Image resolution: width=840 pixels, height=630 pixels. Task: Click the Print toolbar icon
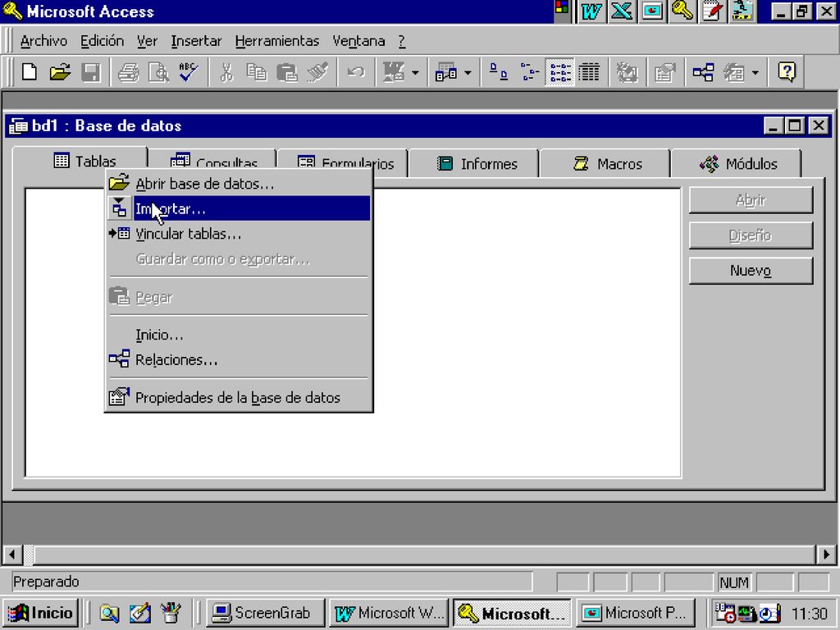129,72
